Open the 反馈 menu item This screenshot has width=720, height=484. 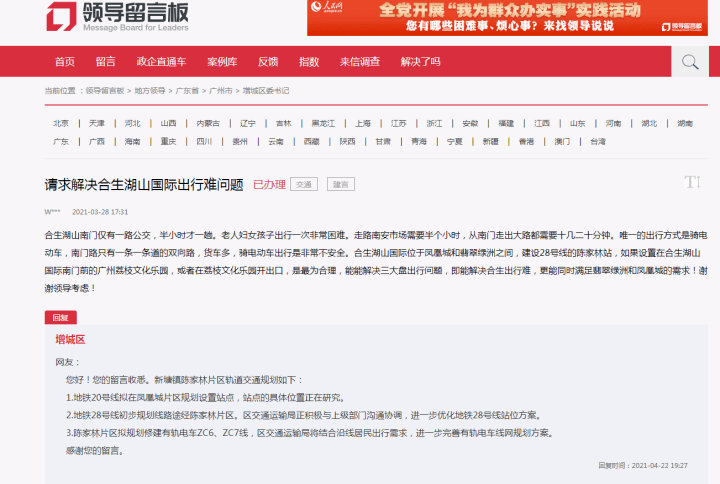pyautogui.click(x=268, y=62)
